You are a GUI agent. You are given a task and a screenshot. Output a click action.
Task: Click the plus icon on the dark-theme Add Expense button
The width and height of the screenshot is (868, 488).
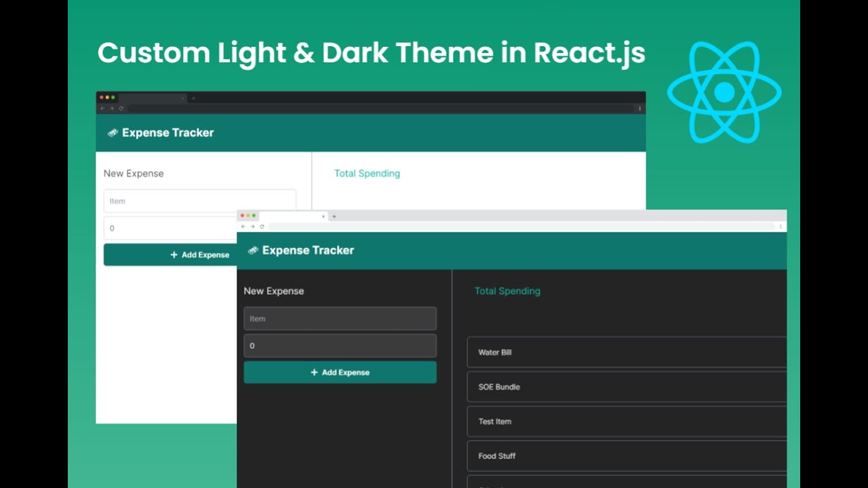click(314, 372)
